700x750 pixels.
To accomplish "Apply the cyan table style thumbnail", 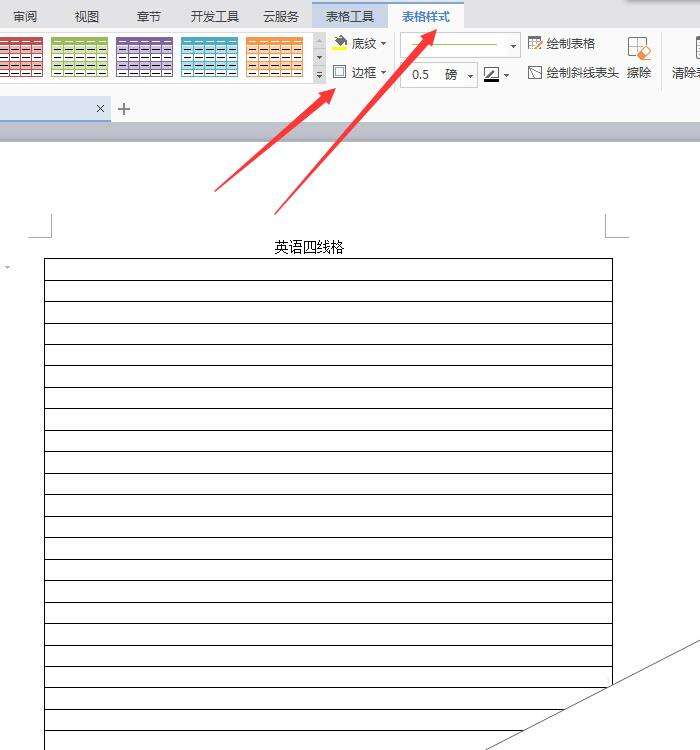I will point(210,57).
